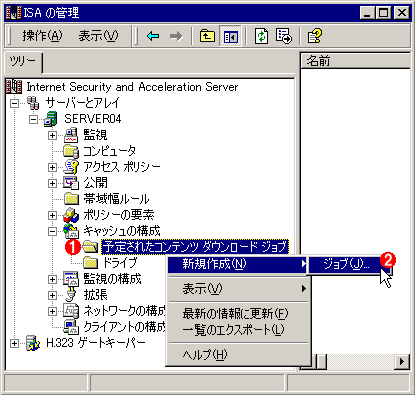Collapse the キャッシュの構成 tree node
This screenshot has width=415, height=395.
pos(52,231)
